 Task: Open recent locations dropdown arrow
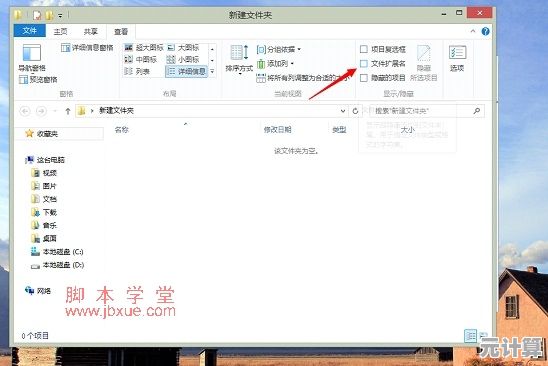click(55, 111)
